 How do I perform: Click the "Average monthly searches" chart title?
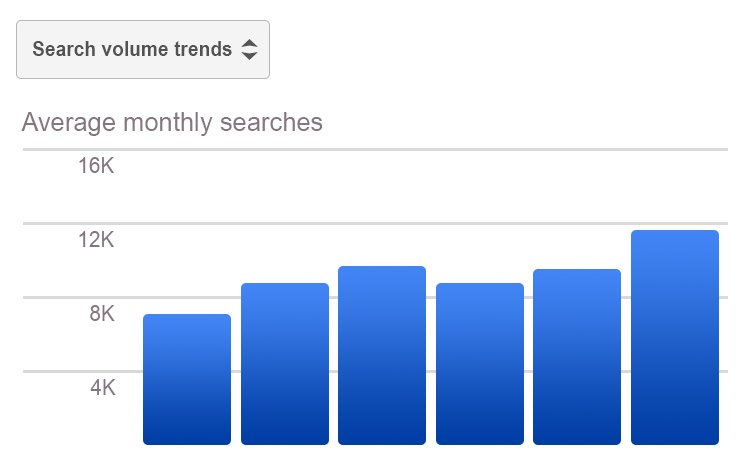[172, 123]
